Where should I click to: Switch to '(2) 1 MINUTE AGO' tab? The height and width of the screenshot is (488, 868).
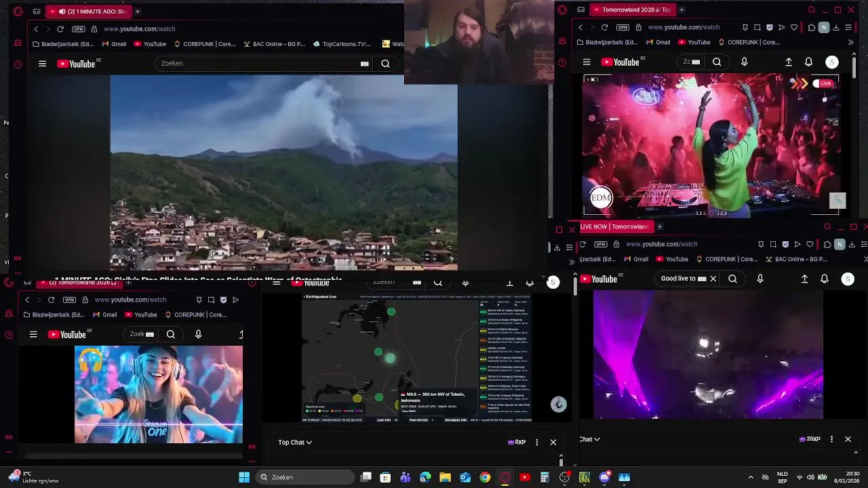[x=89, y=12]
